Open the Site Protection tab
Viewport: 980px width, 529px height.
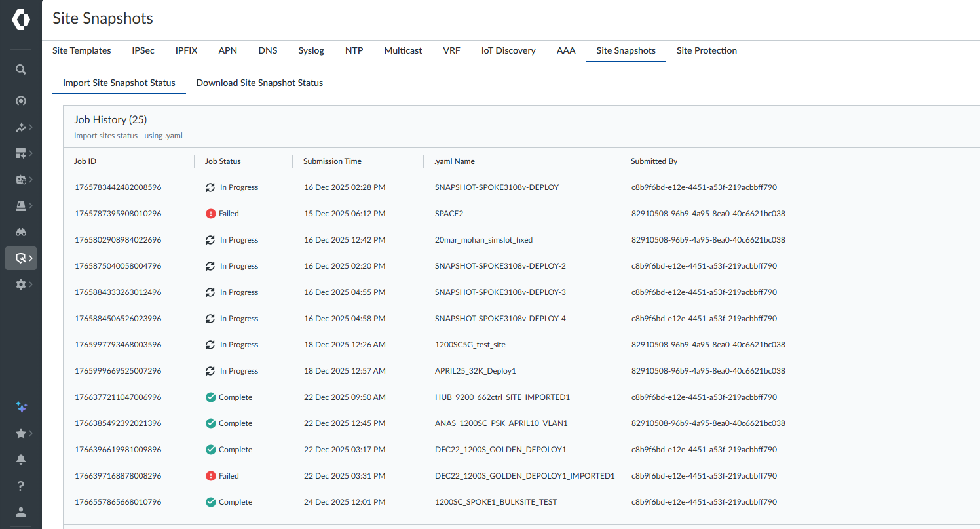(x=706, y=50)
